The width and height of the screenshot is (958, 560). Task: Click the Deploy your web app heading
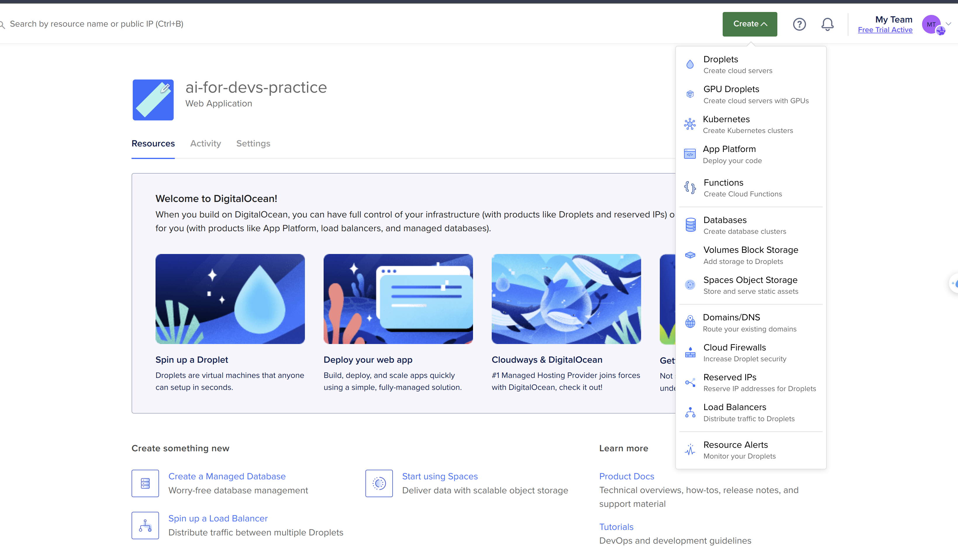pos(367,360)
